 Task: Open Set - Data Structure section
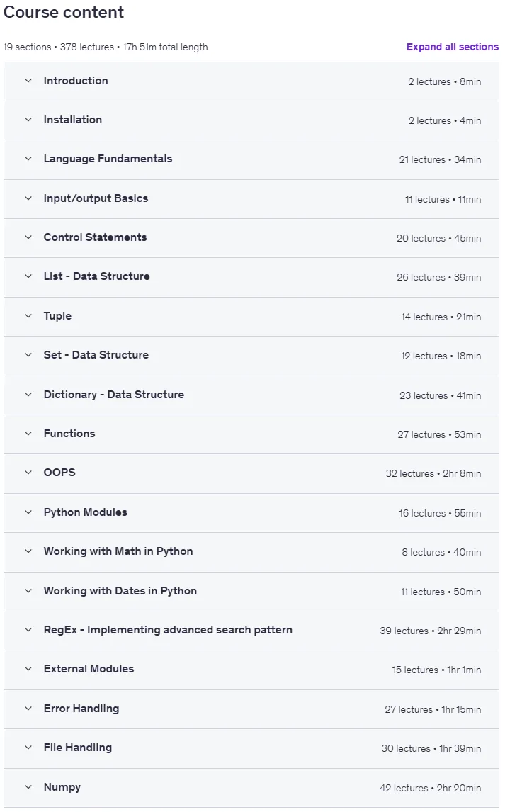251,356
